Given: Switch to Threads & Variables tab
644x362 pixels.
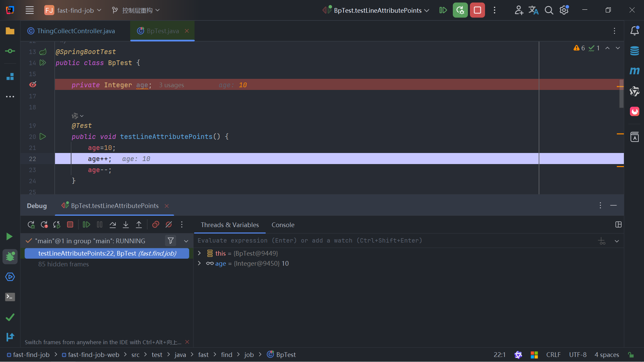Looking at the screenshot, I should pos(230,225).
